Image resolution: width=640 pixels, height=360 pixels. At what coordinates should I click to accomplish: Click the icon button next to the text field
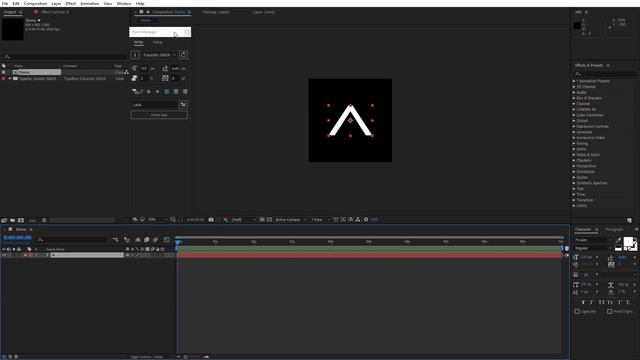(x=183, y=105)
